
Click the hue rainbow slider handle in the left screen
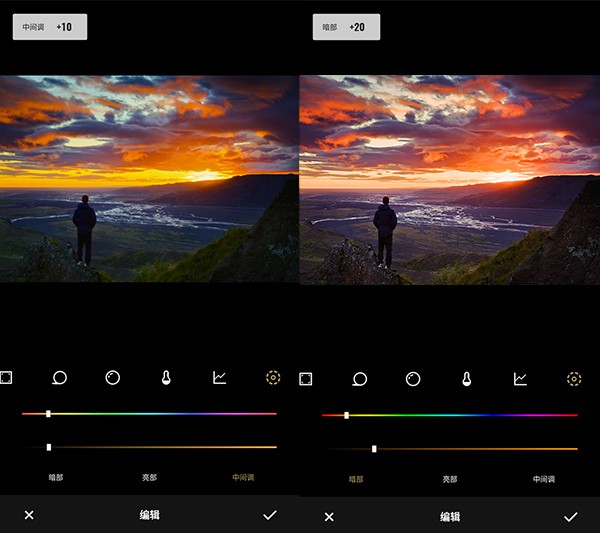pos(48,414)
